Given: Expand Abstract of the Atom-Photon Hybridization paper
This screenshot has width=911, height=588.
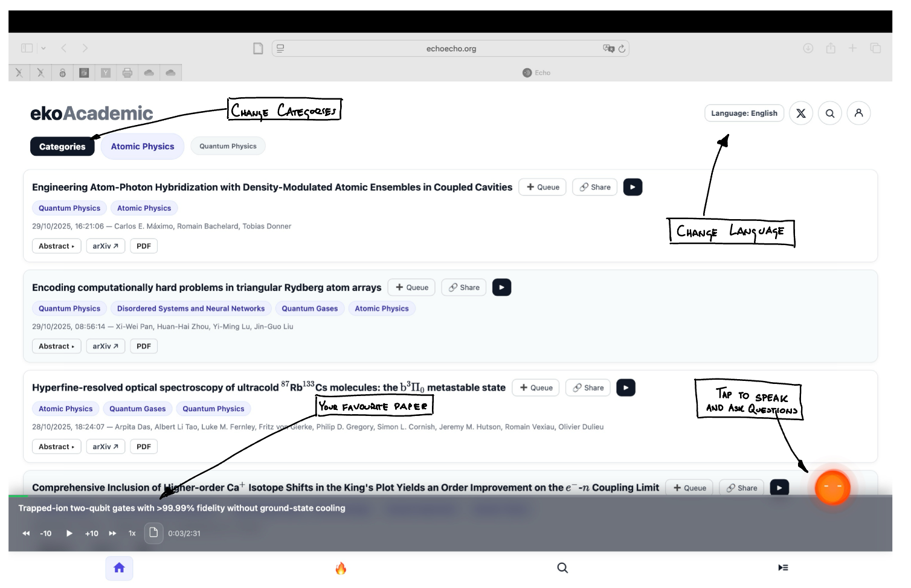Looking at the screenshot, I should (x=56, y=246).
